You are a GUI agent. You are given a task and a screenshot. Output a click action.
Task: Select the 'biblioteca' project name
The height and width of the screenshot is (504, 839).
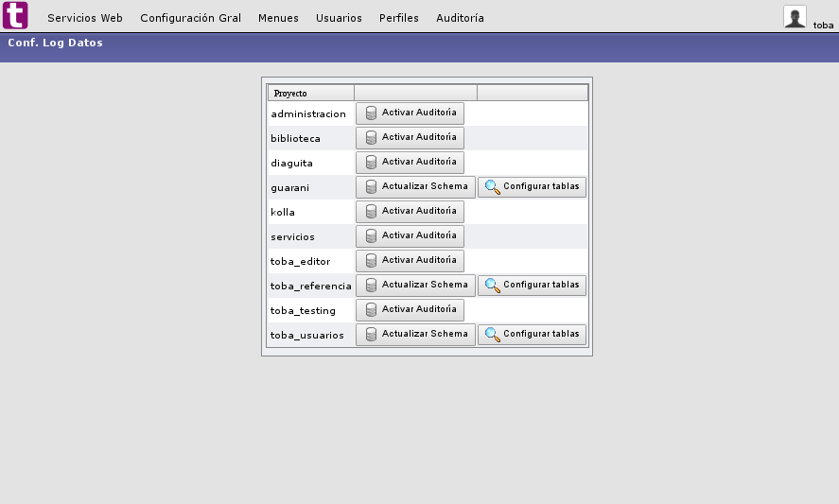[x=295, y=139]
